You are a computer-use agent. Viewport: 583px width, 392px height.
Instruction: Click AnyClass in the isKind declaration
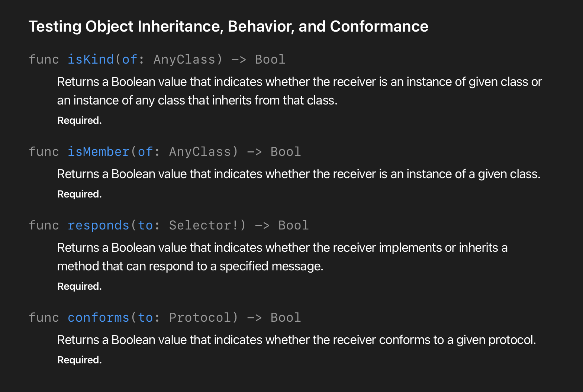[184, 60]
